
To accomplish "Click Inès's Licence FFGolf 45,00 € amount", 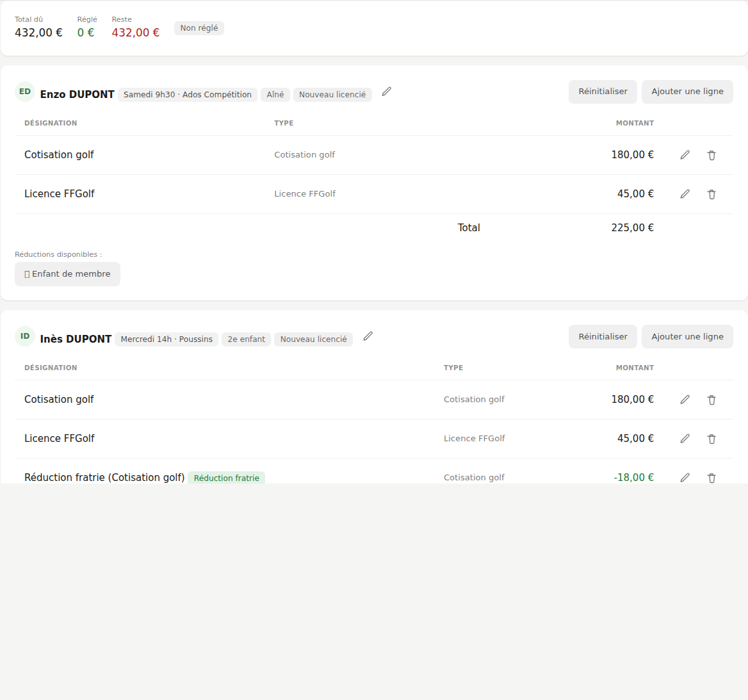I will [635, 439].
